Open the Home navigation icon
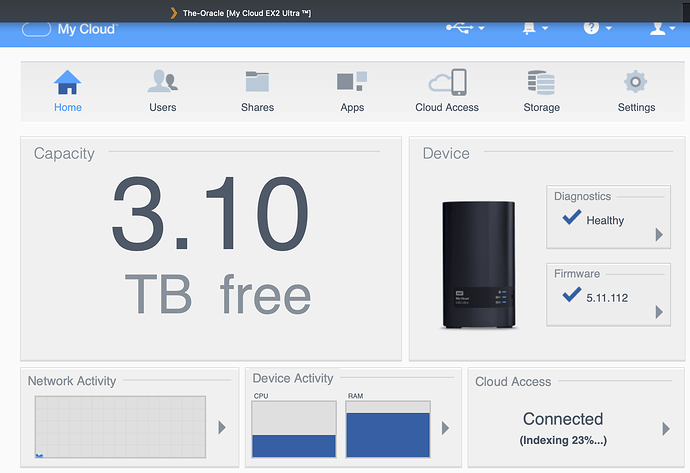Screen dimensions: 690x473 click(x=67, y=82)
